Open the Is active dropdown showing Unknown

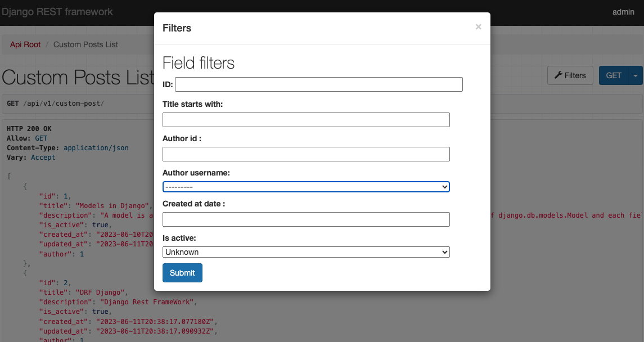pos(306,253)
